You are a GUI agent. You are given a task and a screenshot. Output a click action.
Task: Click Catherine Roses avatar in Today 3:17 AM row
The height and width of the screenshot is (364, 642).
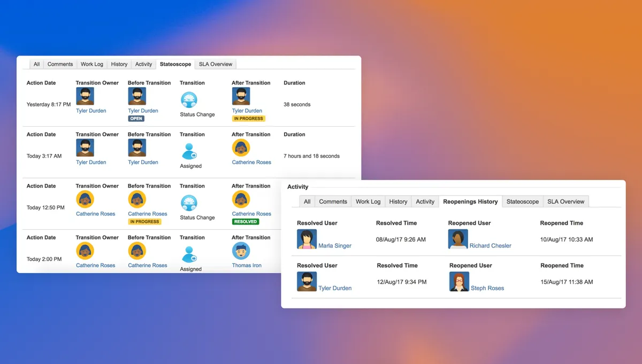[241, 148]
